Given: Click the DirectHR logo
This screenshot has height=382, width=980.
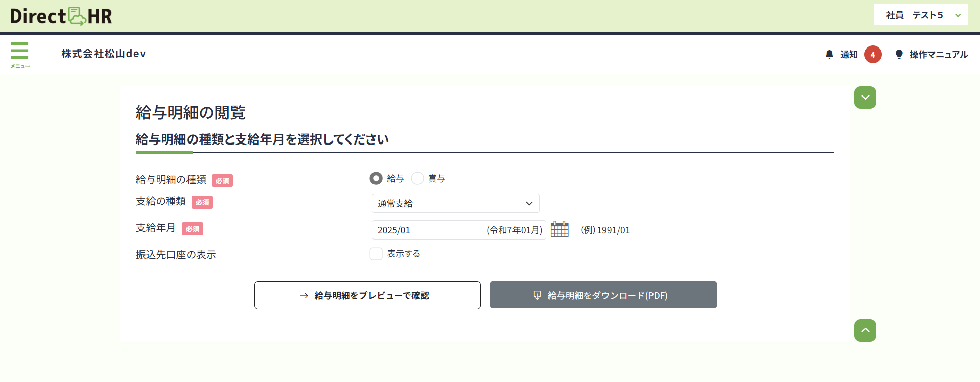Looking at the screenshot, I should click(61, 16).
